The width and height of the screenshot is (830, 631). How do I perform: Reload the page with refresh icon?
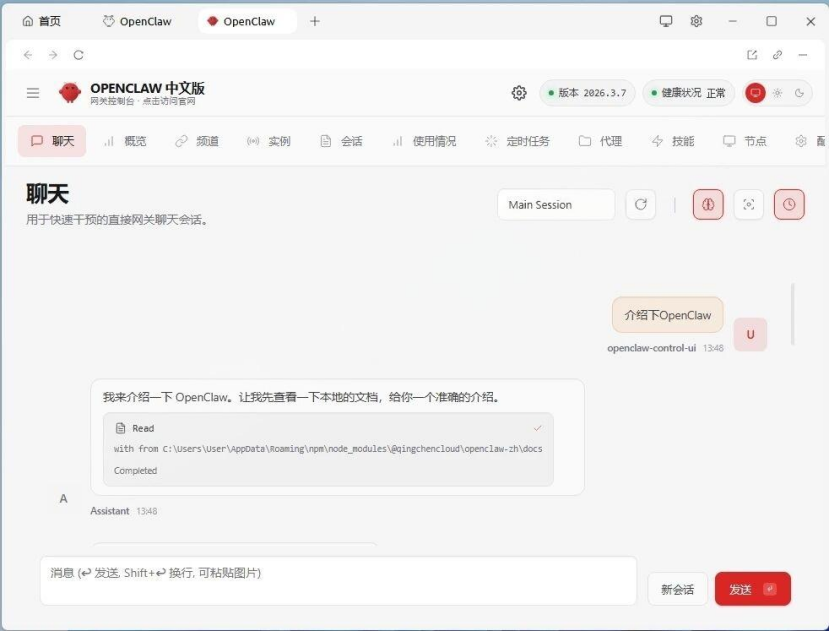(x=78, y=55)
